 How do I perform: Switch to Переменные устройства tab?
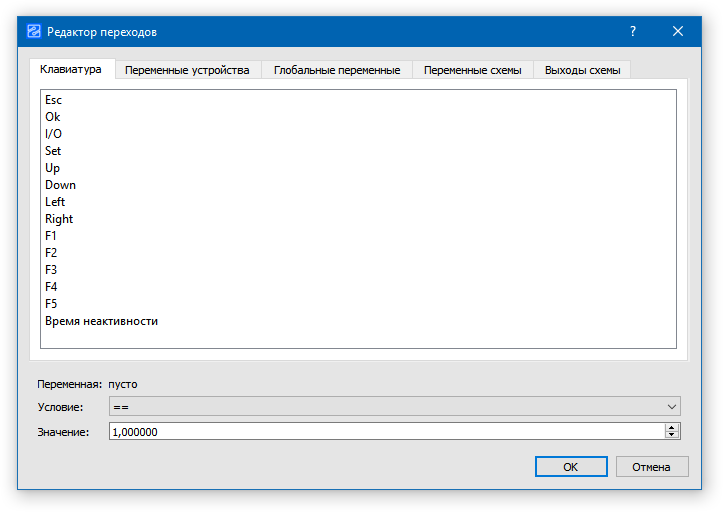[x=187, y=70]
